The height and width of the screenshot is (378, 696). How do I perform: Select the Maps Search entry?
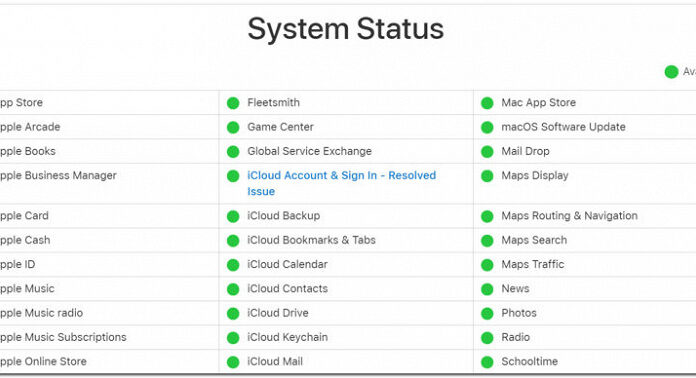click(x=534, y=240)
